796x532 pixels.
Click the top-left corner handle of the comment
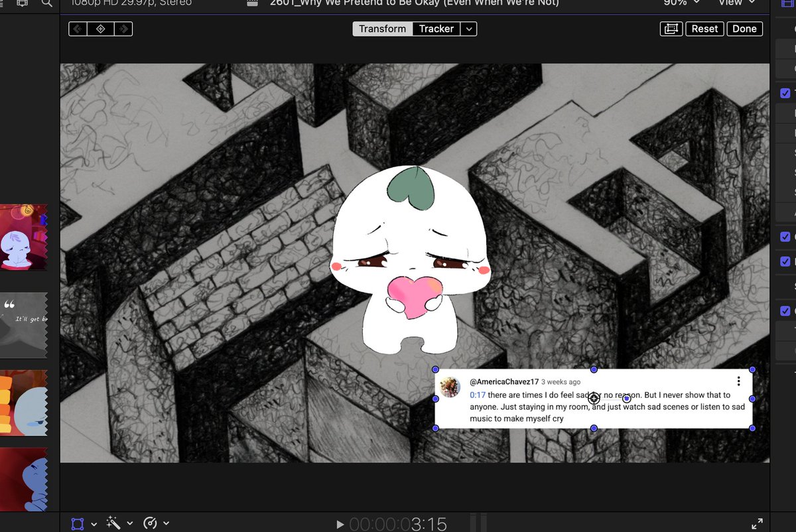click(436, 369)
